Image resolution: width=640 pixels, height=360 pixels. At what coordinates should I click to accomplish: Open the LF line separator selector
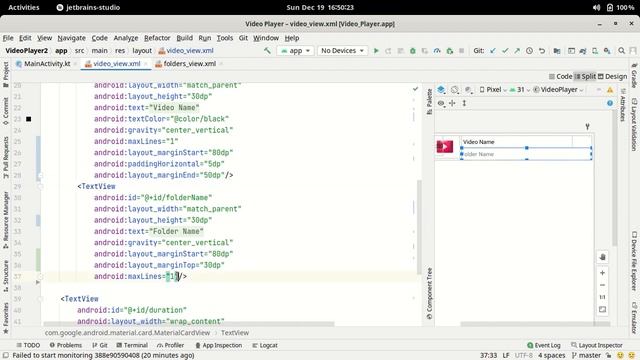[x=506, y=356]
